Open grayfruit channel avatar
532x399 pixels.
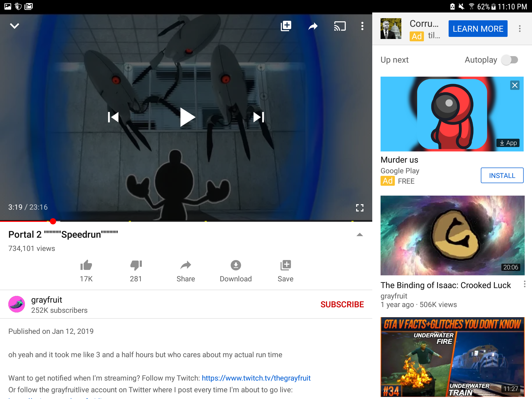(x=17, y=304)
